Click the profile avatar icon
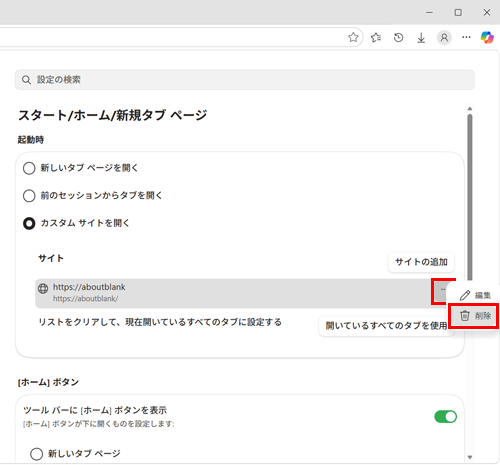This screenshot has height=465, width=500. click(x=444, y=38)
